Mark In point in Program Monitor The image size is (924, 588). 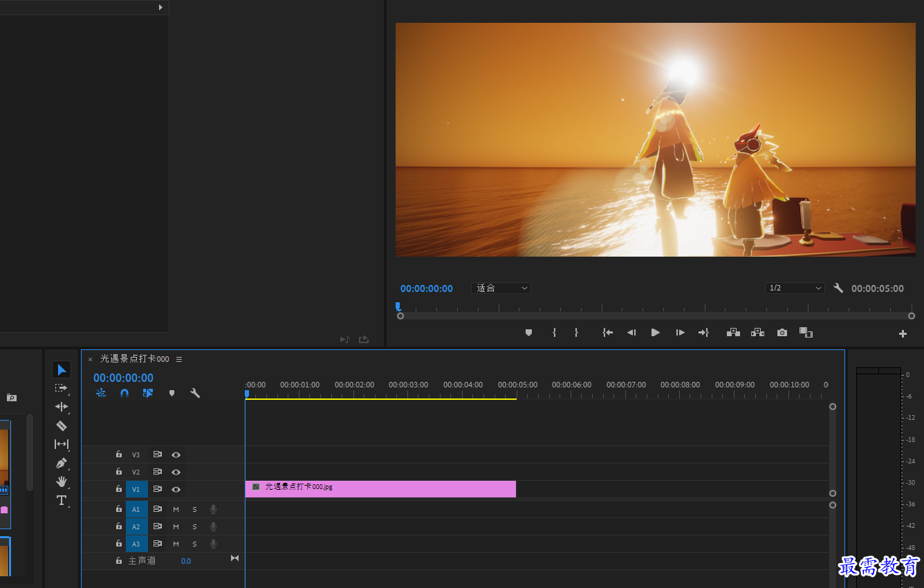click(x=554, y=333)
